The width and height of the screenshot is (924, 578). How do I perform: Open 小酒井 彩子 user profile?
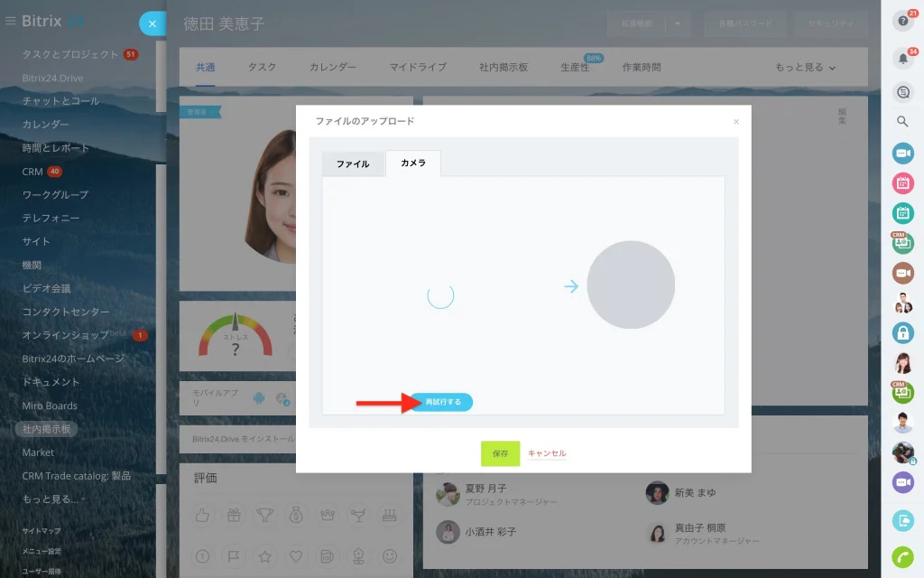pos(490,531)
